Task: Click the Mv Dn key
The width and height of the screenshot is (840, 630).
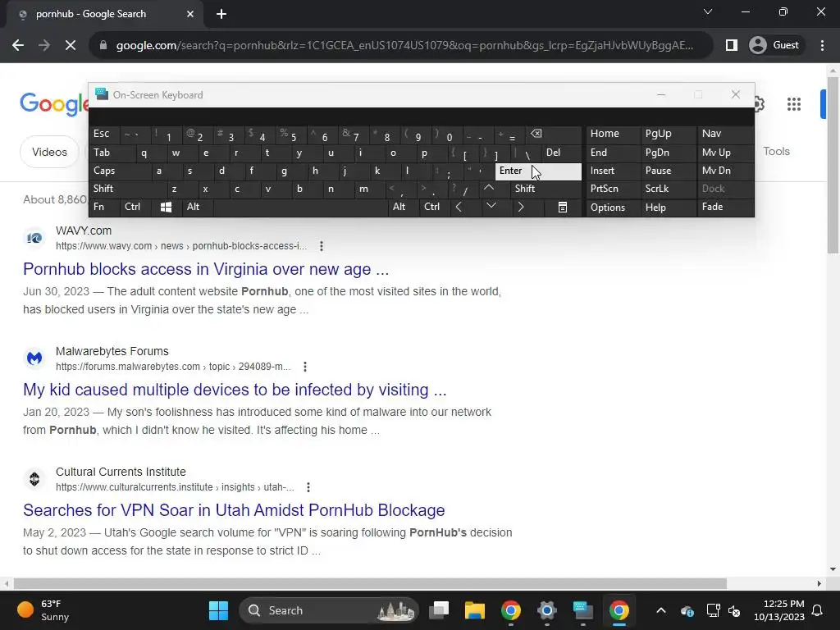Action: point(725,171)
